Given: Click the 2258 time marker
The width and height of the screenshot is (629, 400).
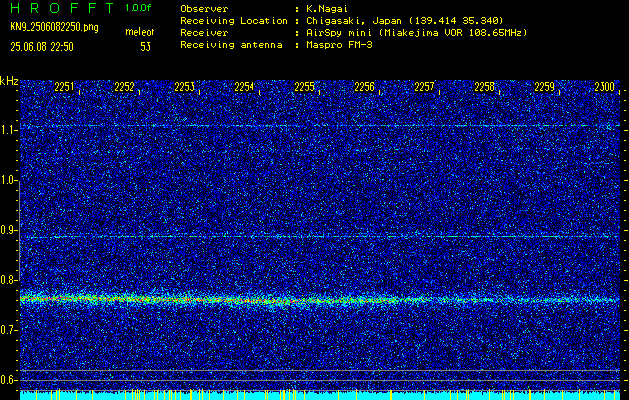Looking at the screenshot, I should pyautogui.click(x=485, y=87).
